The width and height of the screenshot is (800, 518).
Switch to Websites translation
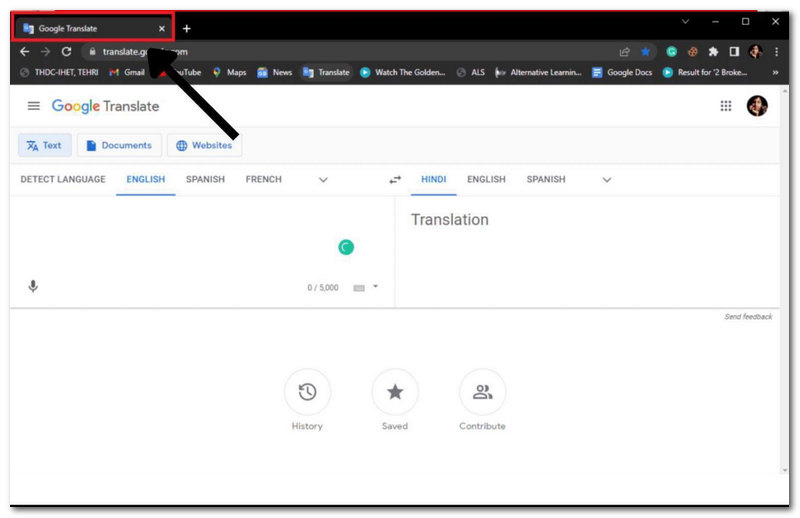(x=204, y=145)
